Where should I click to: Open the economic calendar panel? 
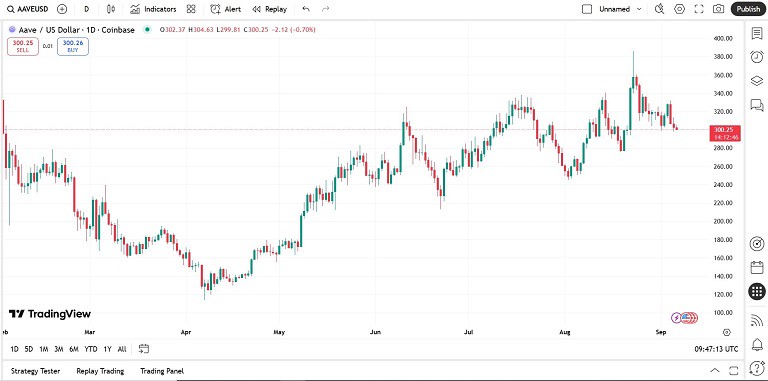click(757, 267)
